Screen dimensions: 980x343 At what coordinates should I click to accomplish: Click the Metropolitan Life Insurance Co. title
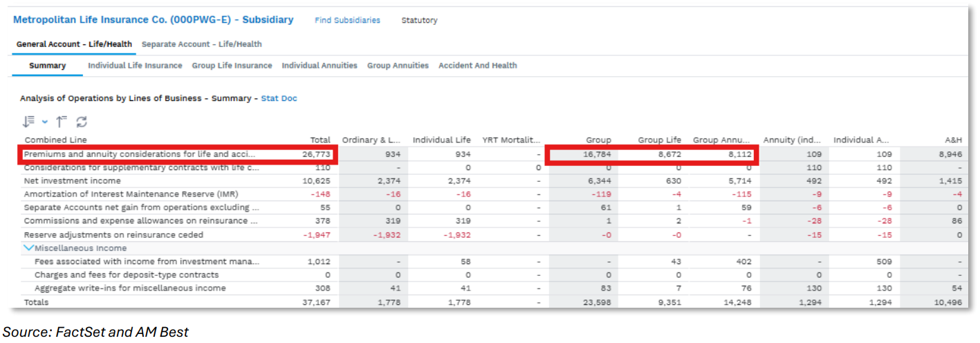[153, 20]
